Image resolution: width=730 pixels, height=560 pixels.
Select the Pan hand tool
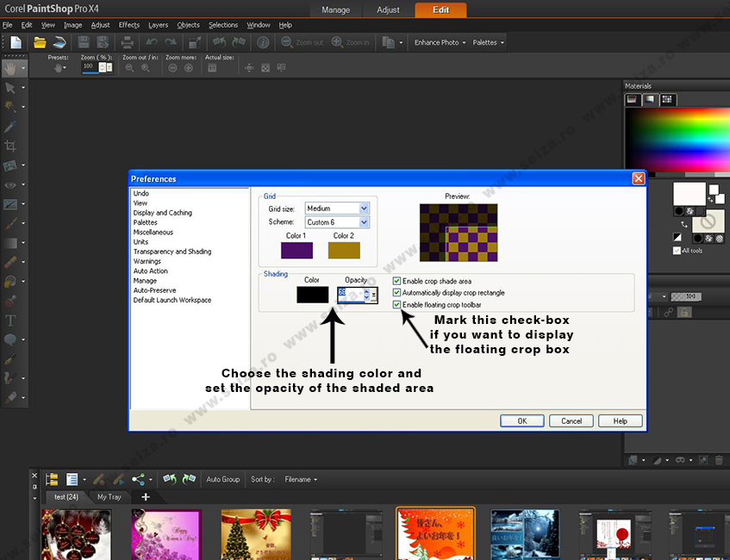click(x=10, y=69)
